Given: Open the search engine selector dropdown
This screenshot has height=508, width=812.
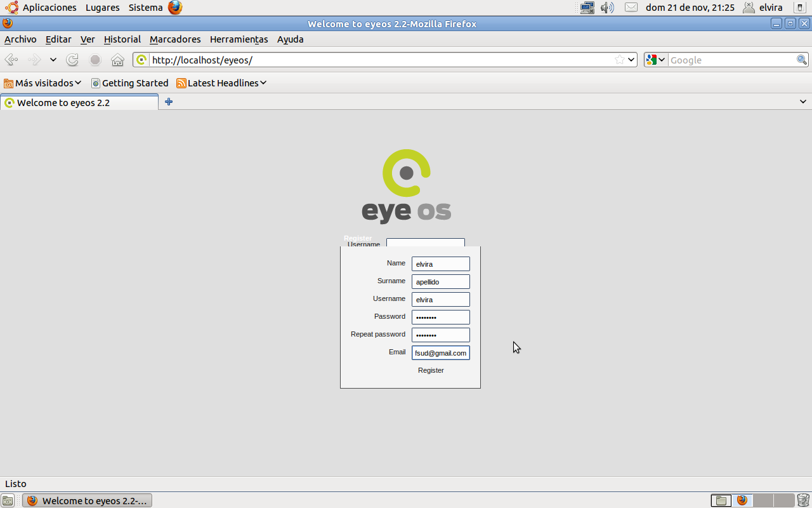Looking at the screenshot, I should point(655,60).
